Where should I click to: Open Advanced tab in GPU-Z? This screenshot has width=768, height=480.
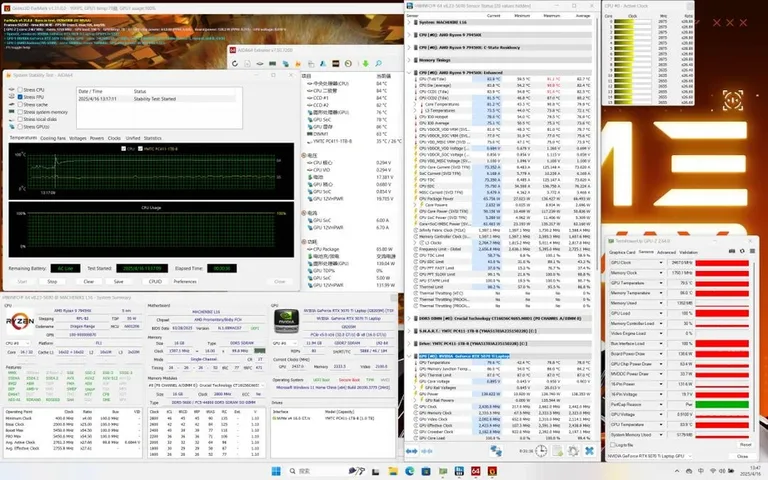pos(666,252)
